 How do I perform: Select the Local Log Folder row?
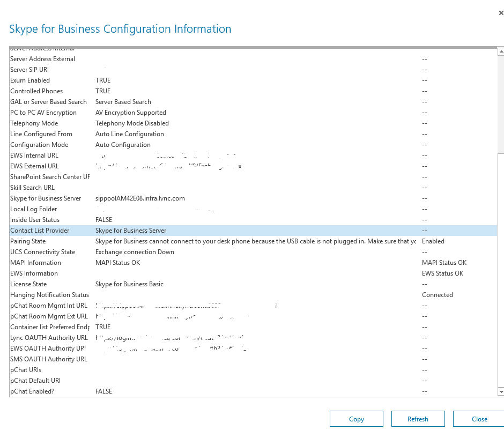(253, 209)
